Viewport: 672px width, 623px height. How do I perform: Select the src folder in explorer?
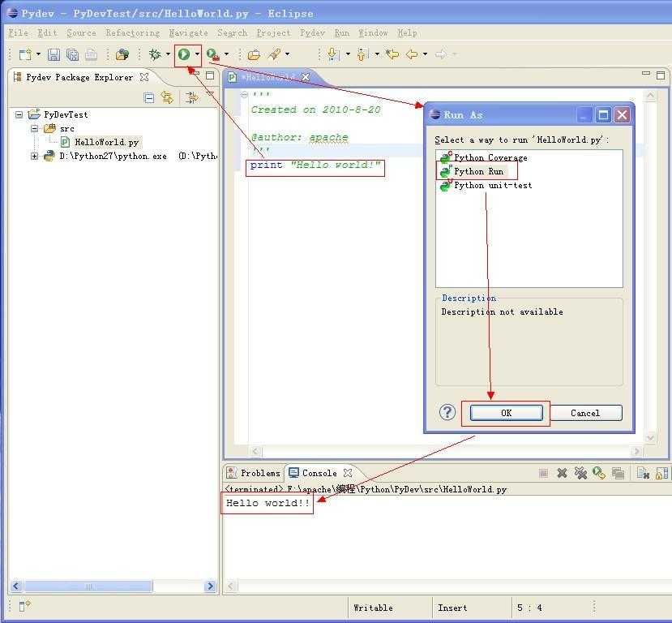(66, 129)
